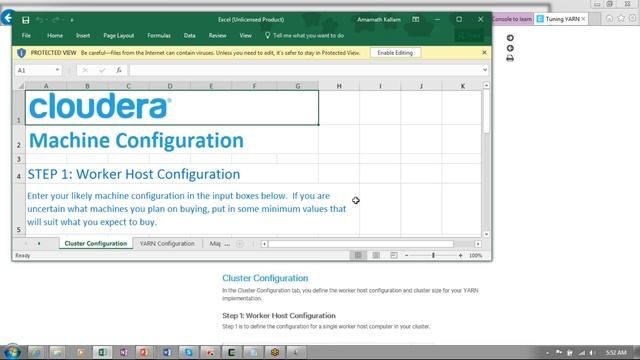The height and width of the screenshot is (360, 640).
Task: Click the zoom in plus button
Action: point(460,256)
